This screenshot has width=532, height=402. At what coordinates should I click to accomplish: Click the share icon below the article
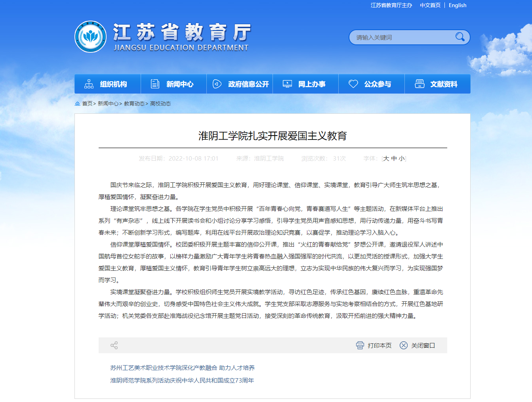[114, 345]
